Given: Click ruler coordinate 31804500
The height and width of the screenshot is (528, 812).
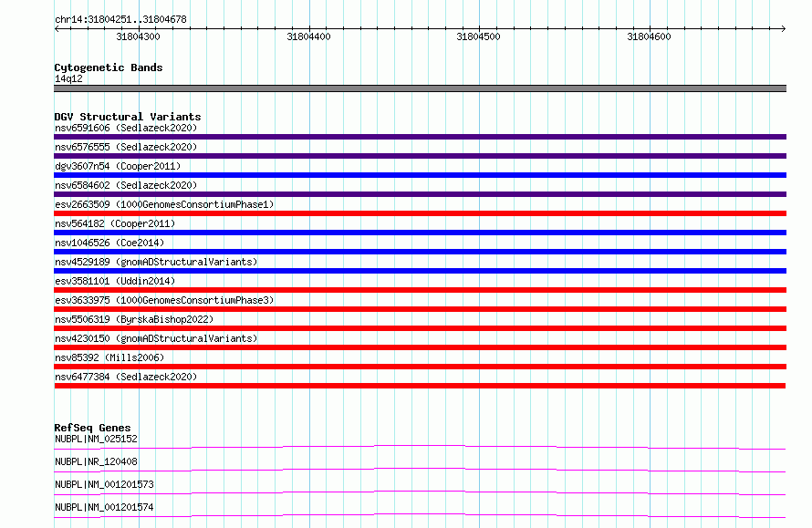Looking at the screenshot, I should [x=478, y=36].
